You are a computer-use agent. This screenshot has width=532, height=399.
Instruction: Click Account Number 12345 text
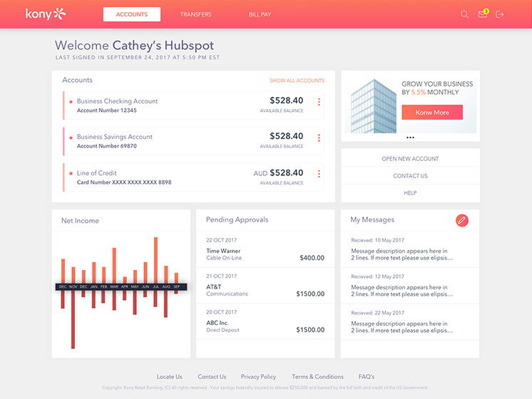(x=106, y=110)
